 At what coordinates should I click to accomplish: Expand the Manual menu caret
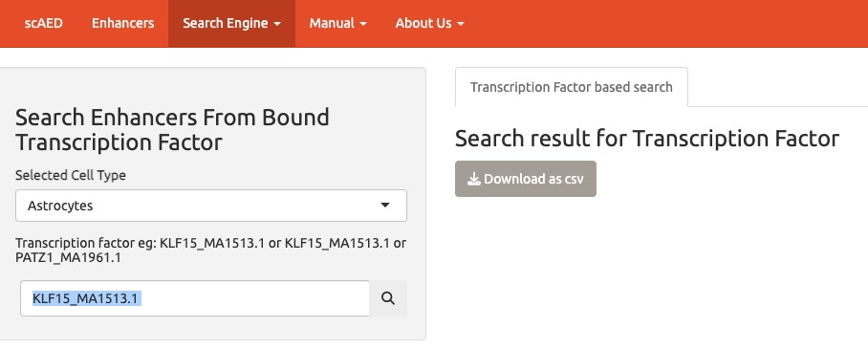click(x=363, y=24)
